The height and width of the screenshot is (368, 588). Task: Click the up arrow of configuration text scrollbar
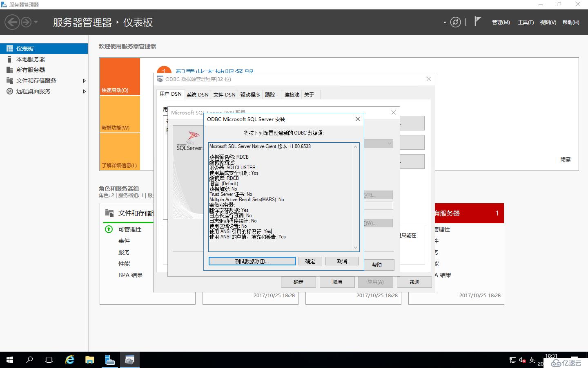(356, 147)
